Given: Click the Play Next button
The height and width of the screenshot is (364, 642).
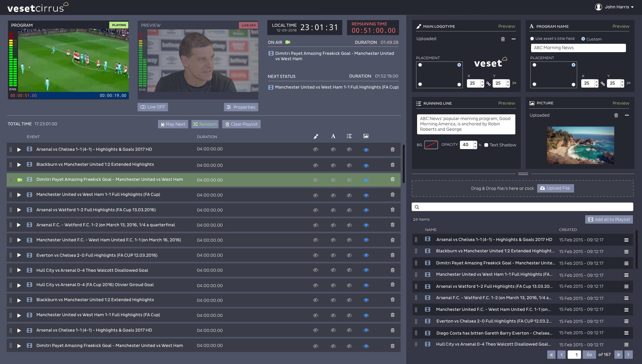Looking at the screenshot, I should pyautogui.click(x=173, y=124).
